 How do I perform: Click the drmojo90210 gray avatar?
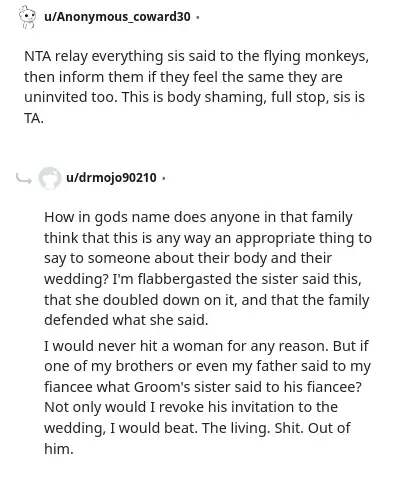click(x=50, y=178)
